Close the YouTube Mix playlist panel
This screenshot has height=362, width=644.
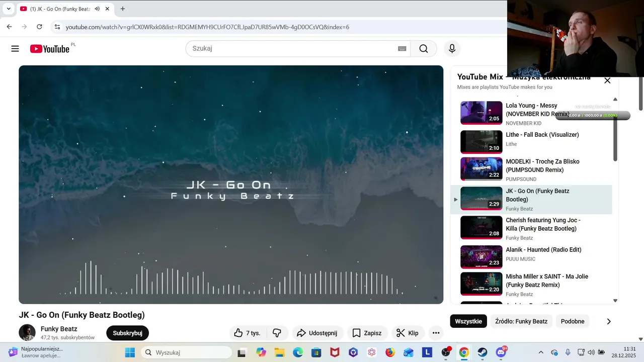[x=607, y=80]
